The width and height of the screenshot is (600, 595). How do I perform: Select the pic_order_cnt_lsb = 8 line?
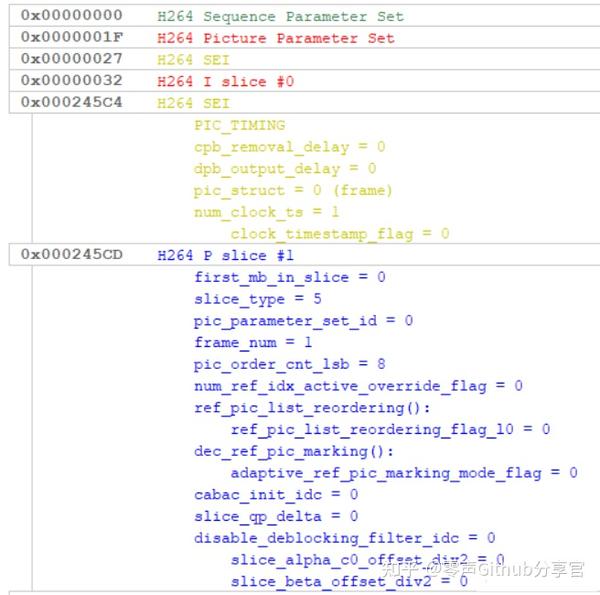point(289,364)
